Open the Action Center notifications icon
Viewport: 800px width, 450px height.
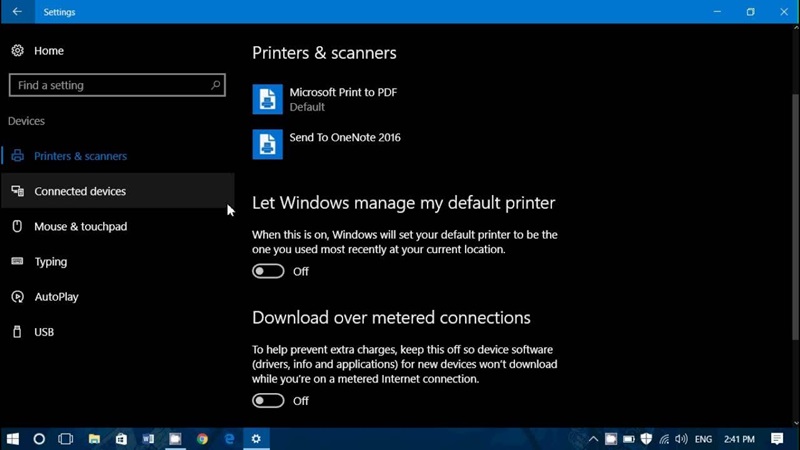click(x=777, y=439)
